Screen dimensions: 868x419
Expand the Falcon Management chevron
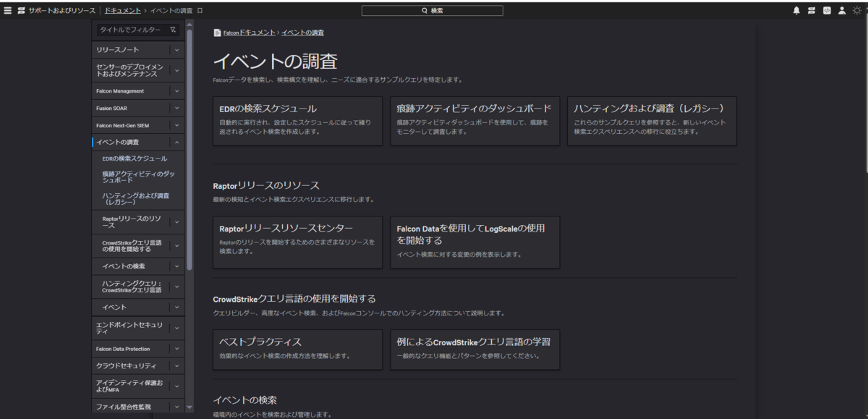[x=177, y=91]
